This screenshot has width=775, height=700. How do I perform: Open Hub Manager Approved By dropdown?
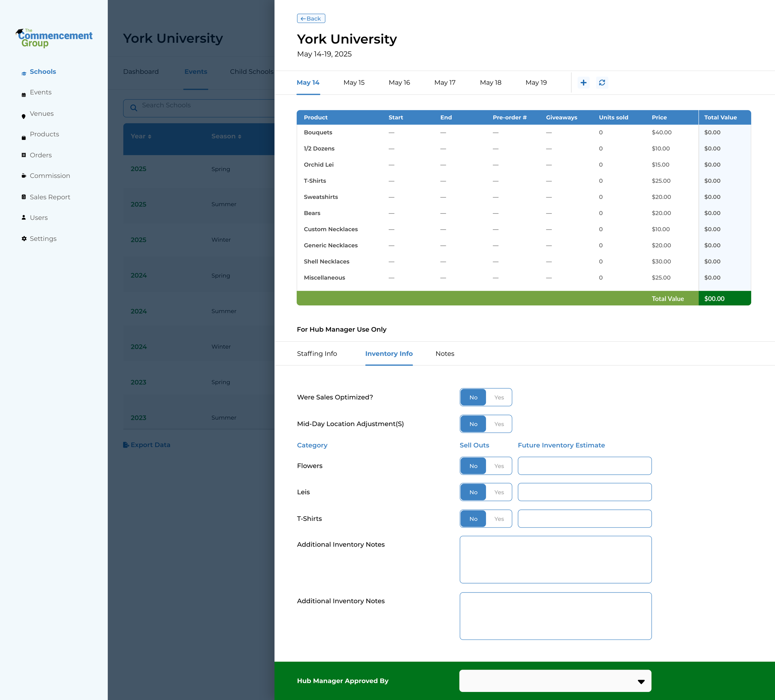click(555, 681)
